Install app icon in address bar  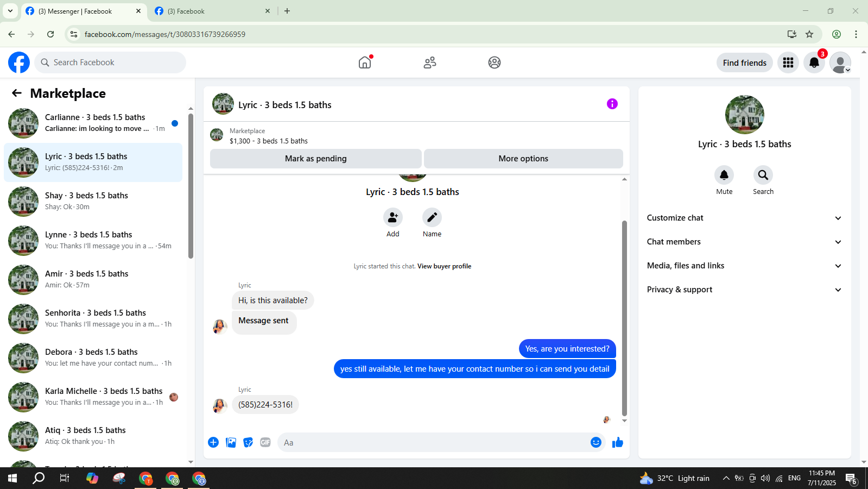click(792, 34)
